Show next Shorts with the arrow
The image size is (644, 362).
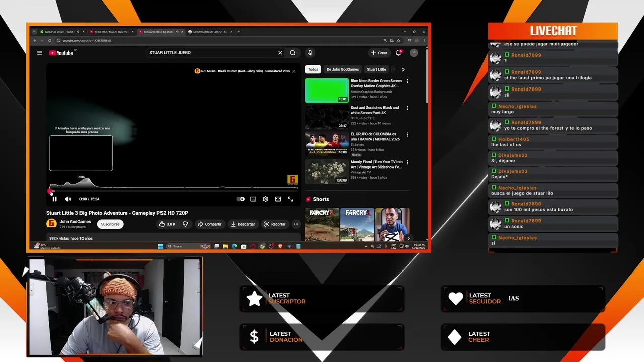(x=408, y=238)
